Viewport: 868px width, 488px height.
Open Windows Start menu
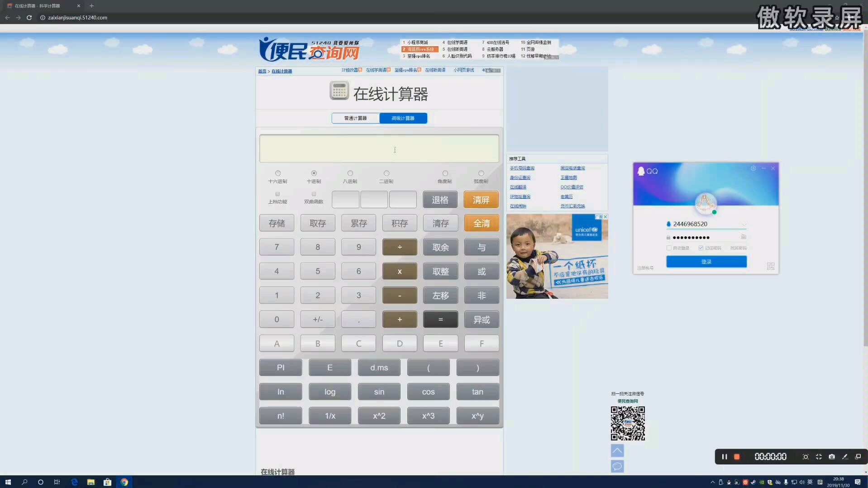(x=8, y=482)
